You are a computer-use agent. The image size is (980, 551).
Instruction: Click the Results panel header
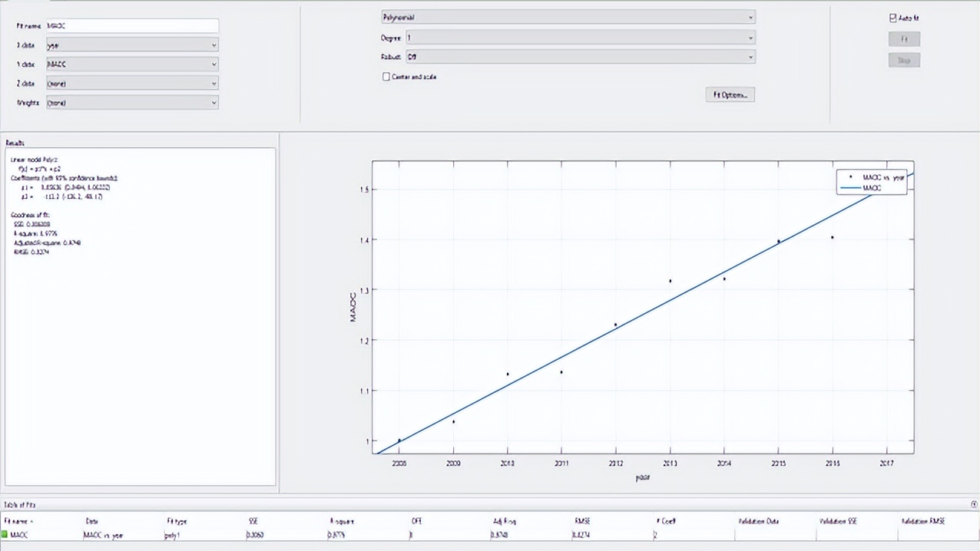coord(14,143)
